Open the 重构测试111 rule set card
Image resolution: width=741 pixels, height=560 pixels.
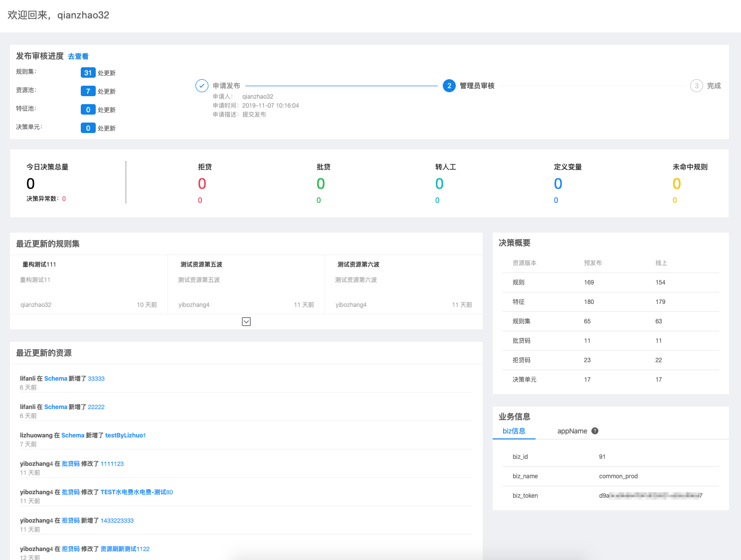[x=89, y=284]
